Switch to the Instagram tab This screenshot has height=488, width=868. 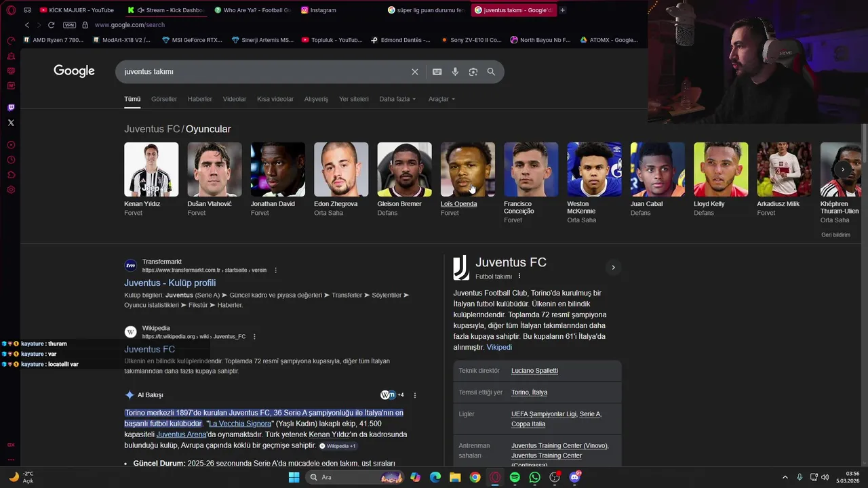point(339,10)
